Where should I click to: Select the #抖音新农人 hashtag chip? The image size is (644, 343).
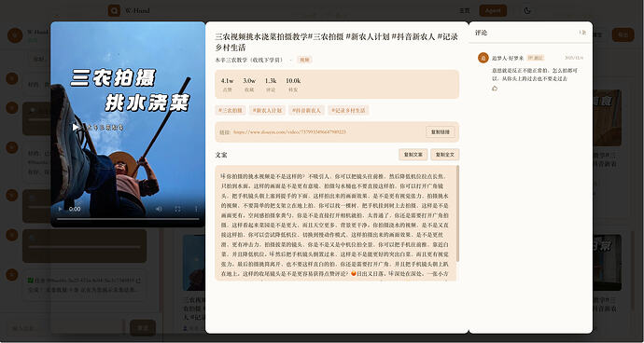[x=307, y=110]
